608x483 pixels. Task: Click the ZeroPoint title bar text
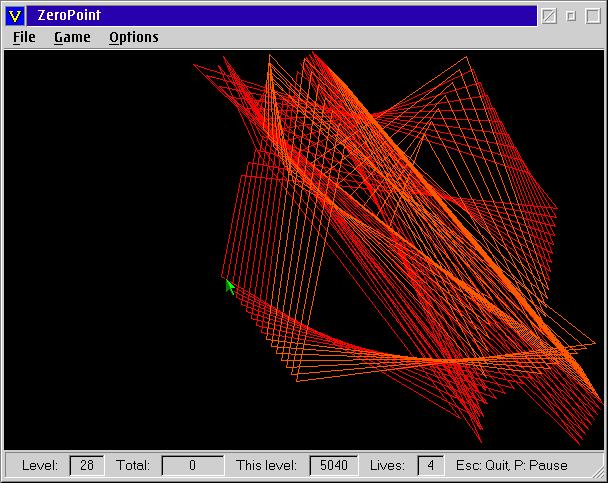pos(69,16)
